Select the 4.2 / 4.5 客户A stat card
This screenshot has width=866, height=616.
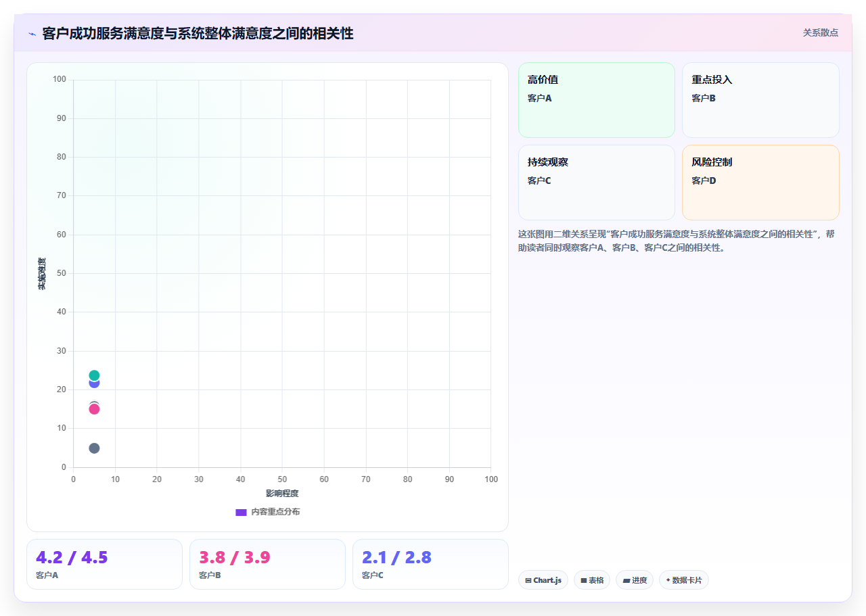click(x=104, y=564)
